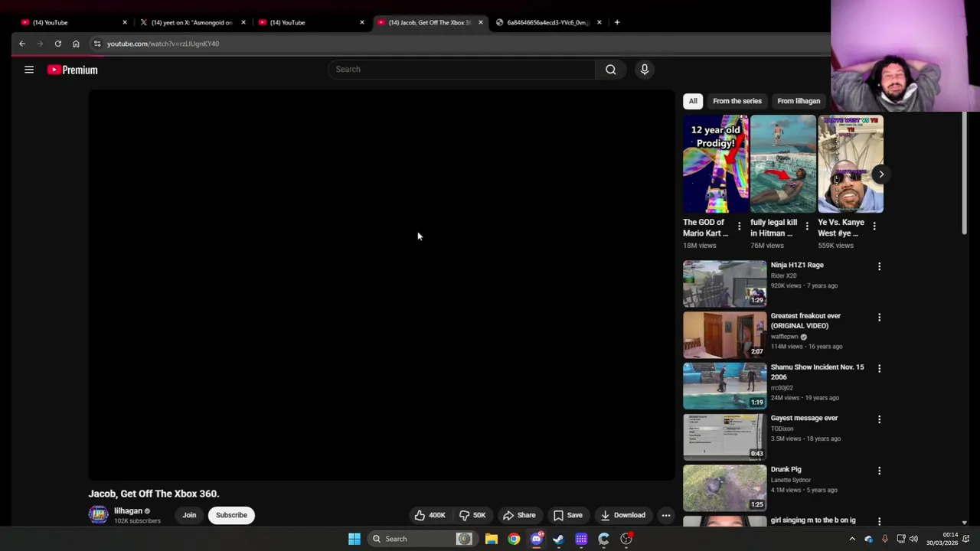
Task: Dislike the video with 50K dislikes
Action: pos(472,515)
